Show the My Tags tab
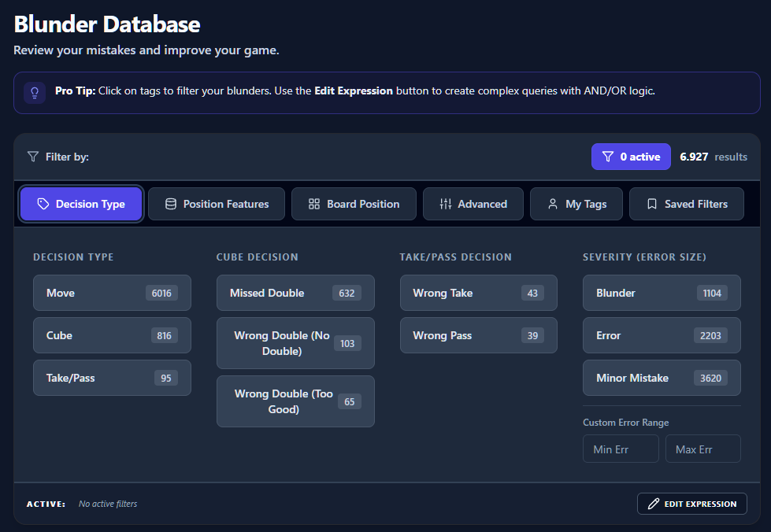 (576, 204)
